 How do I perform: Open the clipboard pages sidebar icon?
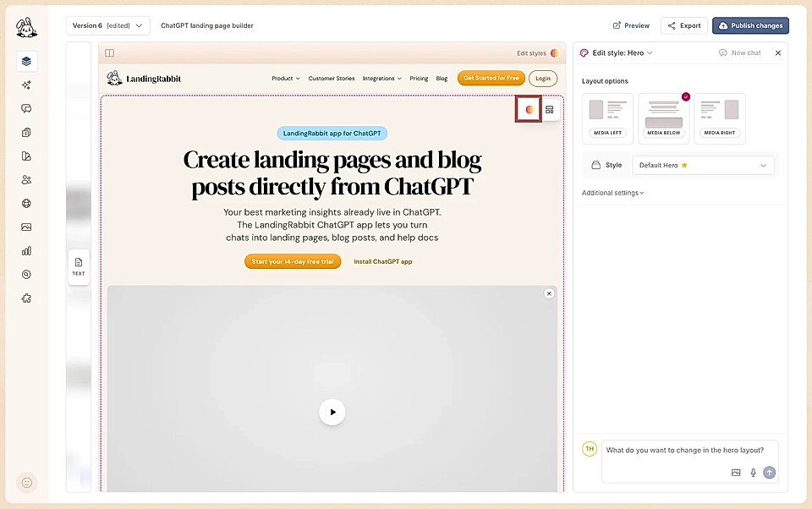point(26,132)
